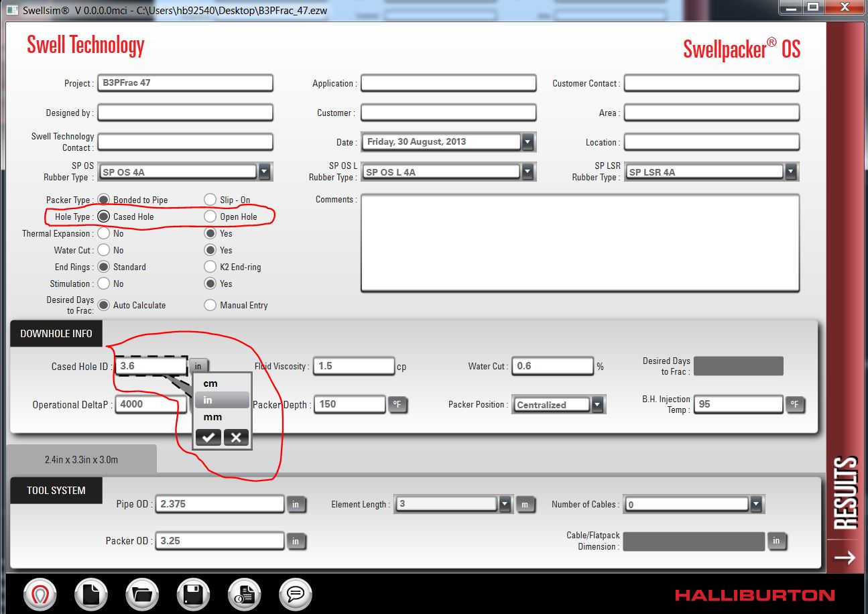Open the RESULTS side tab
868x614 pixels.
846,492
